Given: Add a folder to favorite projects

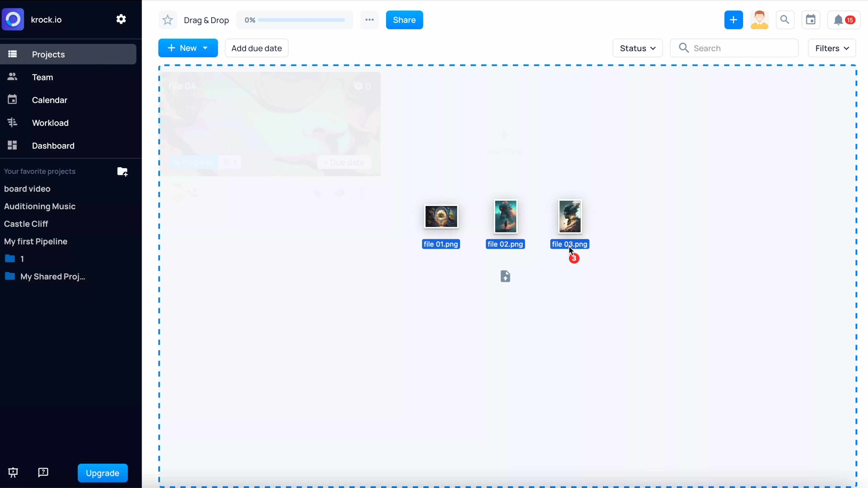Looking at the screenshot, I should [122, 171].
